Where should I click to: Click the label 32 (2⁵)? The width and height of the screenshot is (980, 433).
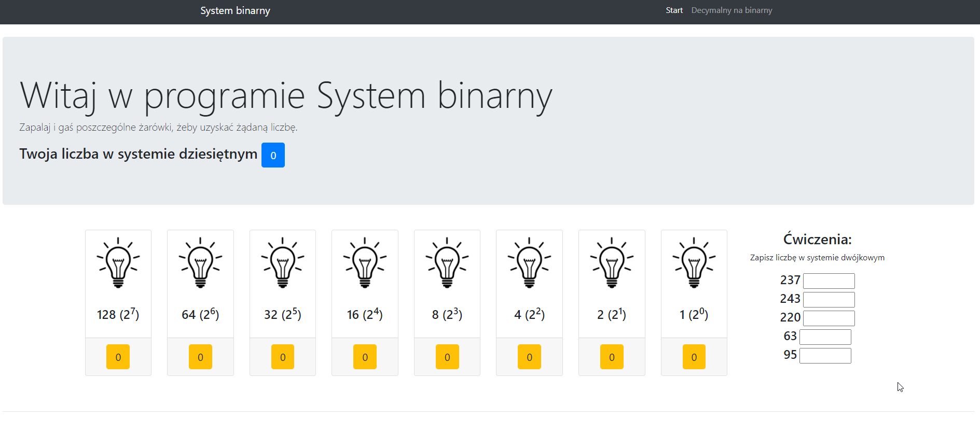coord(283,314)
